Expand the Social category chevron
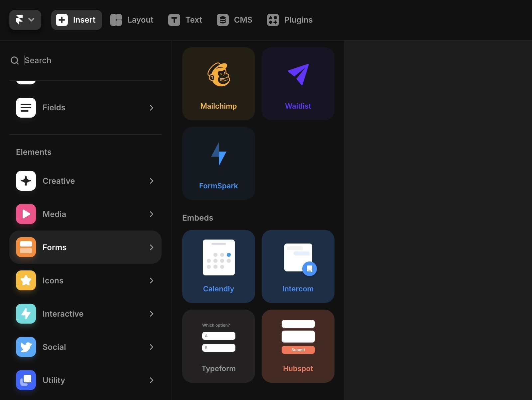The height and width of the screenshot is (400, 532). (x=152, y=347)
